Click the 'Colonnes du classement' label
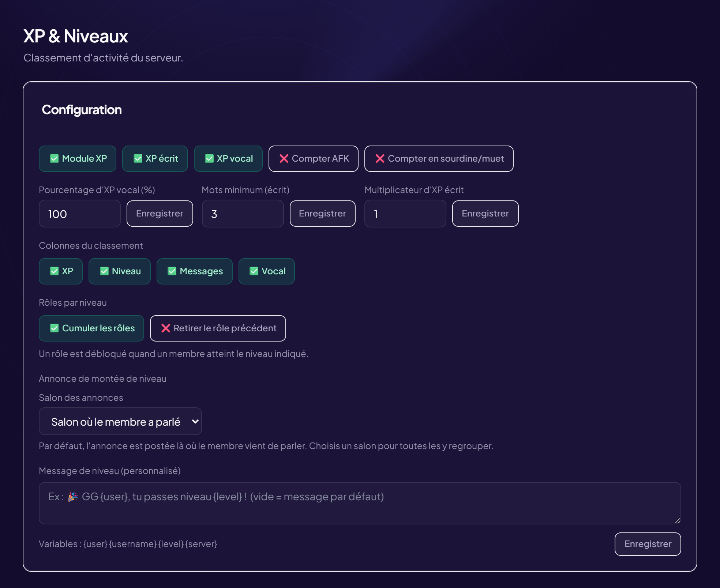This screenshot has height=588, width=720. click(91, 246)
